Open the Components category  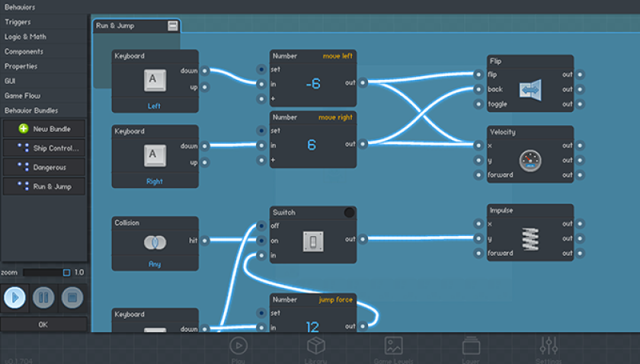click(24, 52)
